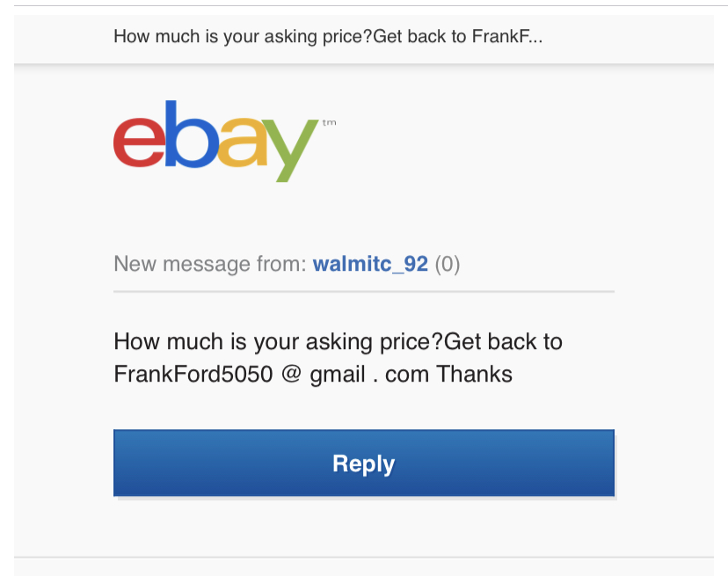This screenshot has width=728, height=576.
Task: Open walmitc_92's profile link
Action: point(370,264)
